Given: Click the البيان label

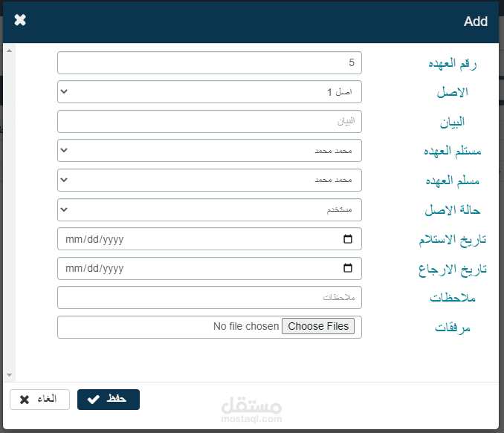Looking at the screenshot, I should (x=452, y=122).
